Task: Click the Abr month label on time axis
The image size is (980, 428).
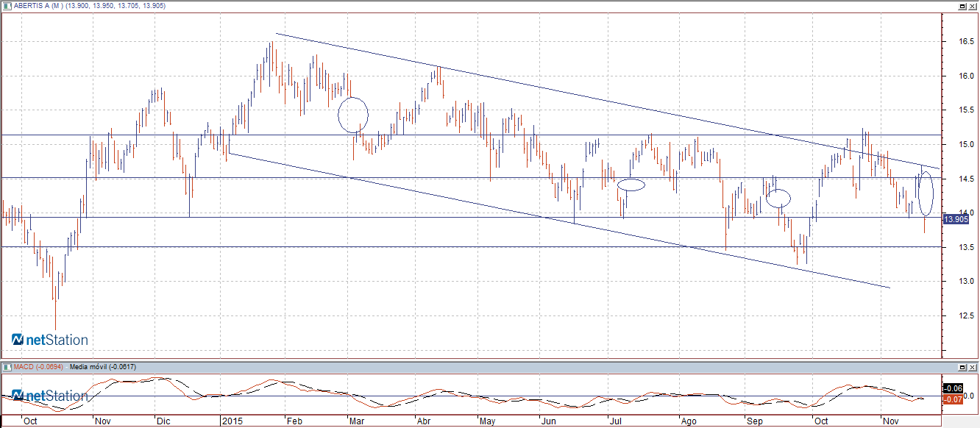Action: (x=424, y=422)
